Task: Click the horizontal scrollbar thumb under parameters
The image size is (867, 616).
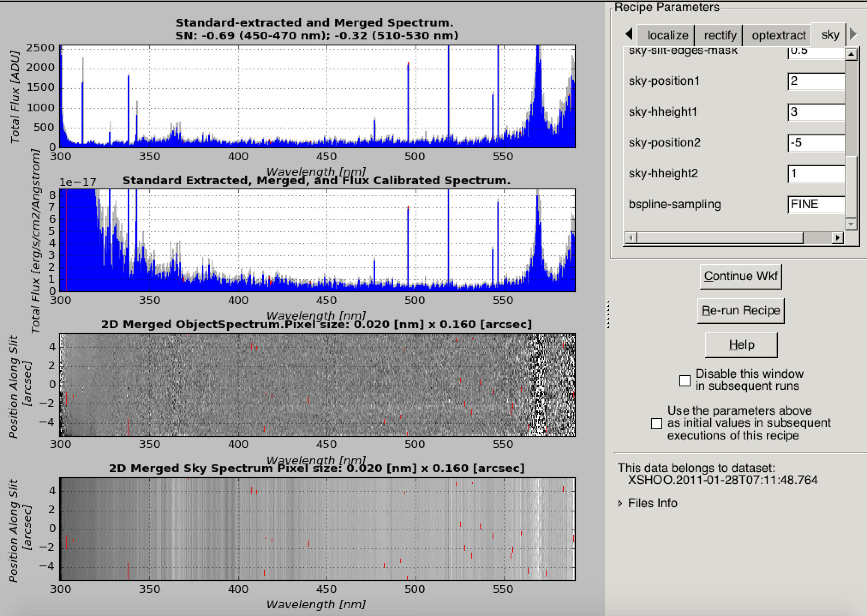Action: (x=720, y=238)
